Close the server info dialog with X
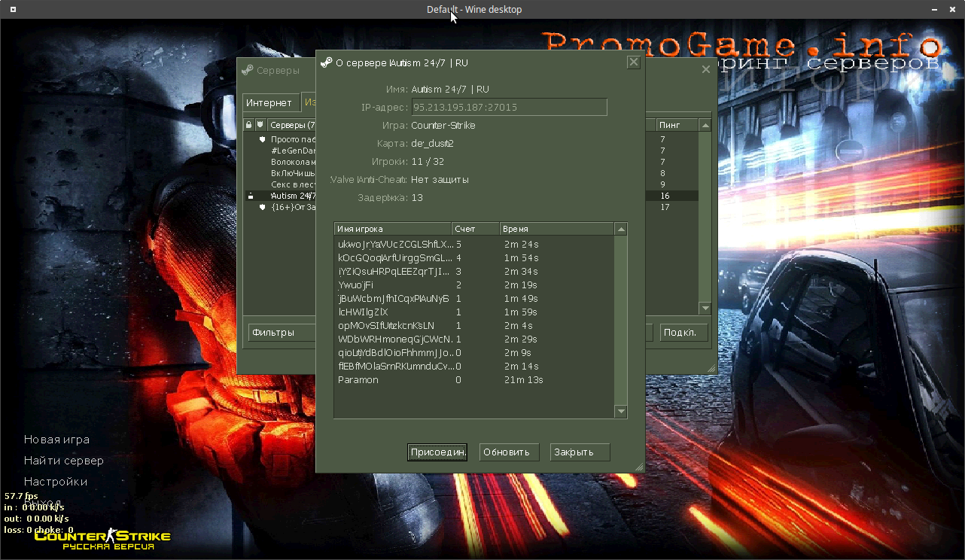This screenshot has height=560, width=965. pos(634,62)
